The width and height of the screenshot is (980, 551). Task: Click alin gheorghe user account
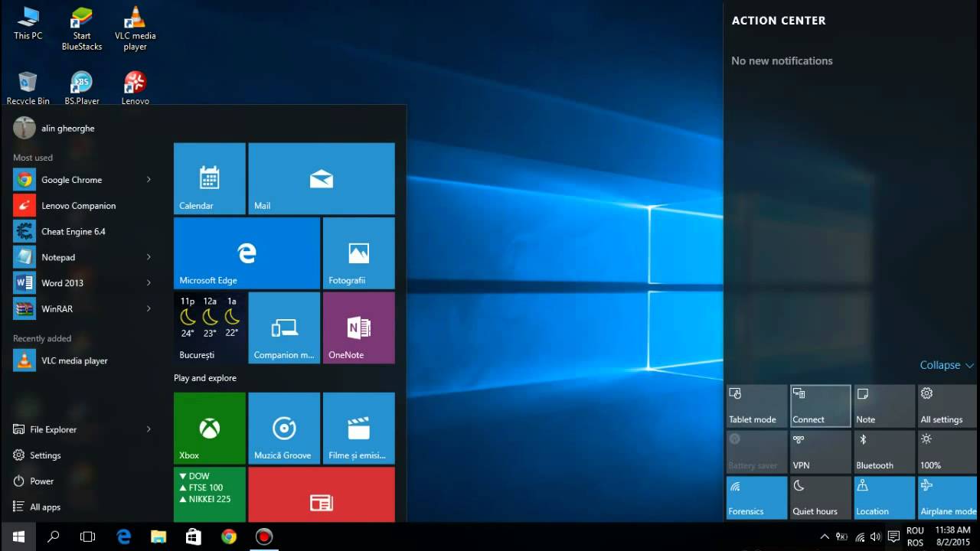(x=54, y=128)
